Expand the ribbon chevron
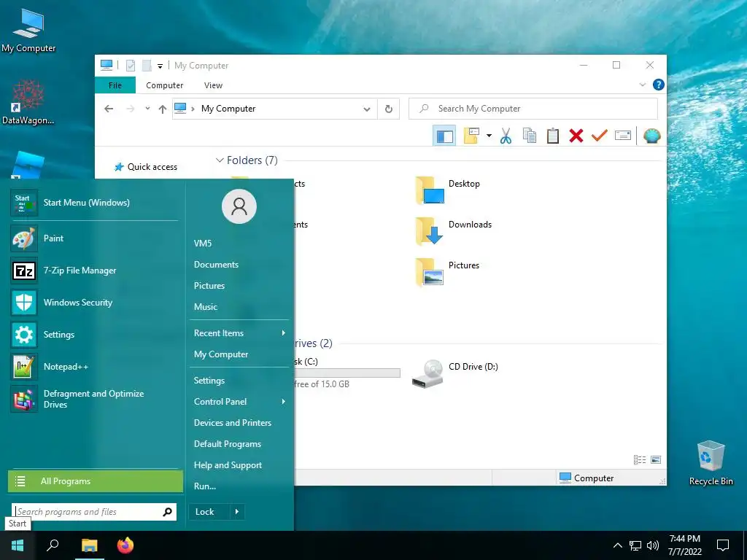This screenshot has width=747, height=560. (642, 85)
